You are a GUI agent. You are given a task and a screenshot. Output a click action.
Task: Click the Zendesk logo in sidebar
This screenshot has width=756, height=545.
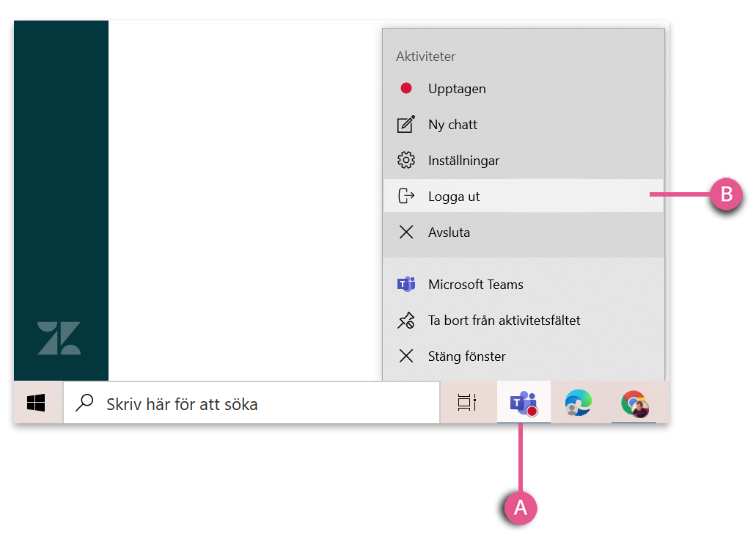pyautogui.click(x=59, y=338)
